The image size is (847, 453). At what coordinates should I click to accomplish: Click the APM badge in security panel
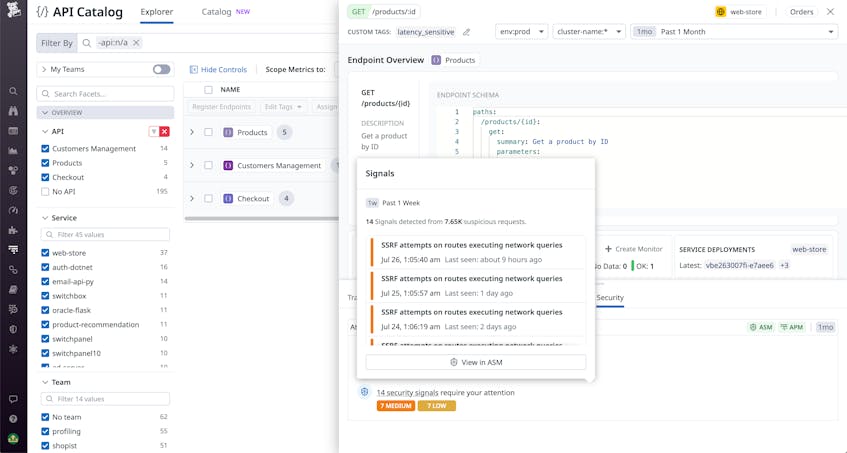[792, 327]
